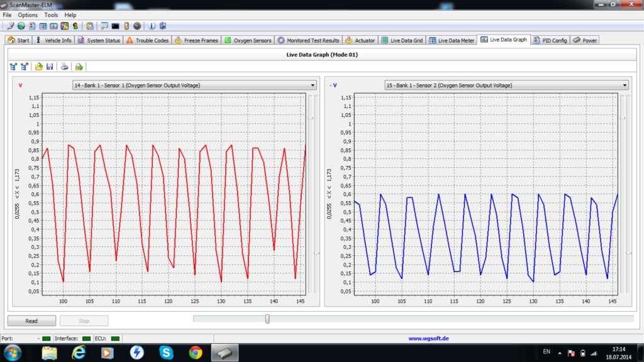The height and width of the screenshot is (362, 644).
Task: Click the export icon in graph toolbar
Action: point(79,66)
